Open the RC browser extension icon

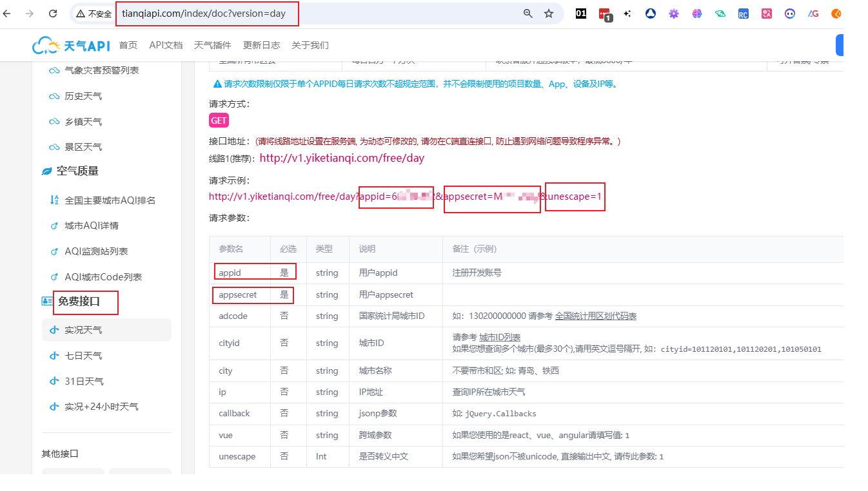[743, 14]
